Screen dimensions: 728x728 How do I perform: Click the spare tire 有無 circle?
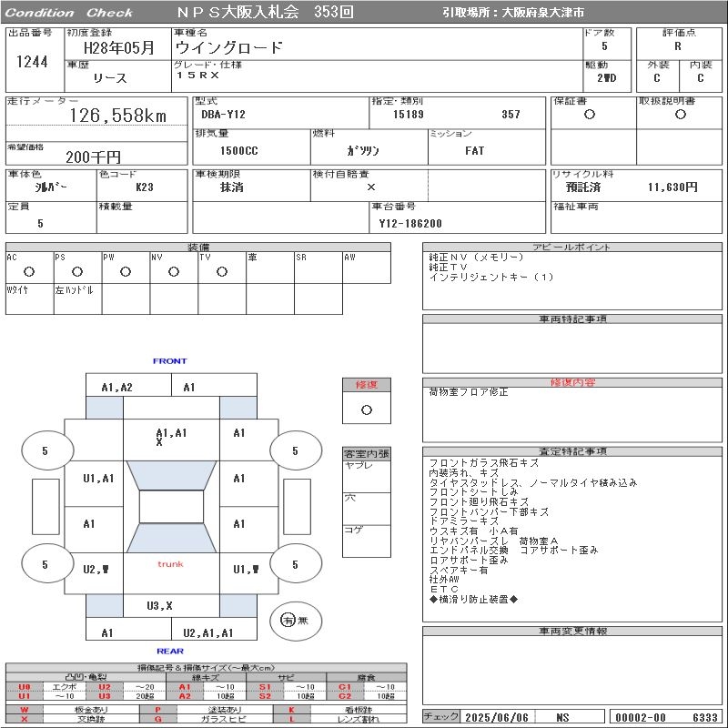coord(295,621)
